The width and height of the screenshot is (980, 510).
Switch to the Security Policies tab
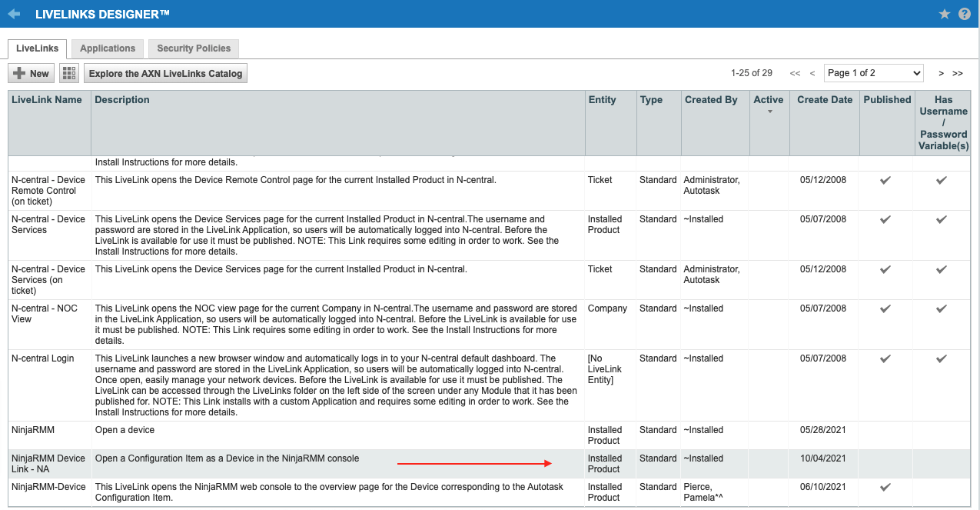pos(194,48)
